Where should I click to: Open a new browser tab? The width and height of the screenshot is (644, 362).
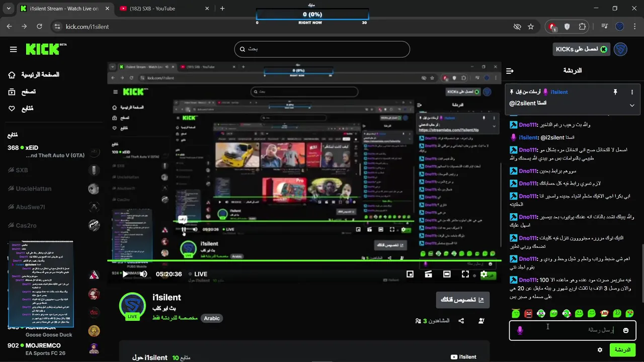coord(222,9)
